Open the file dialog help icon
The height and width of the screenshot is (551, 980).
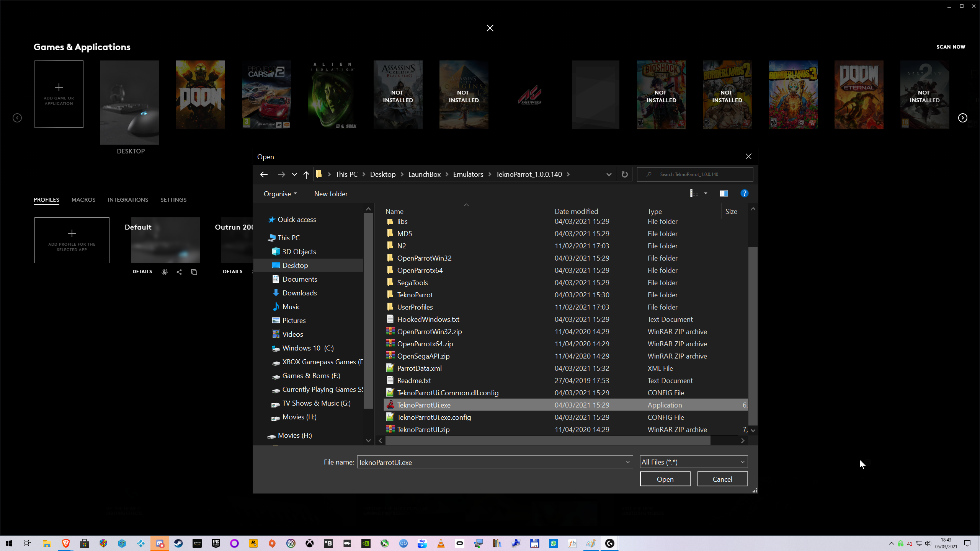pyautogui.click(x=744, y=194)
